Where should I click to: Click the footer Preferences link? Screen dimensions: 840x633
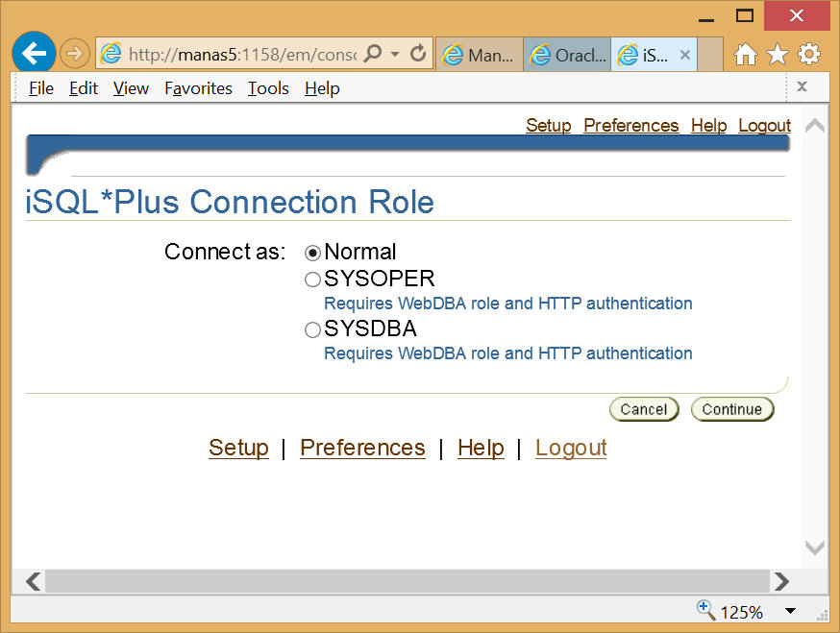click(x=362, y=448)
